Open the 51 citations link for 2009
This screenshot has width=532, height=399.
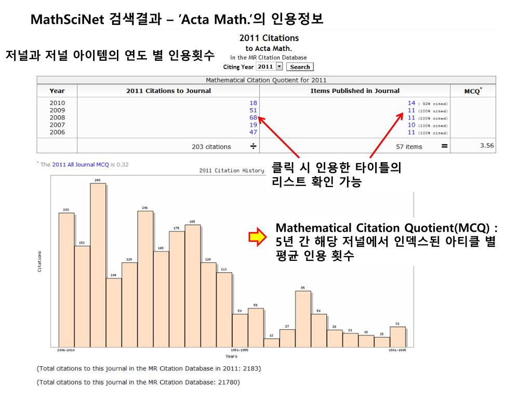(x=253, y=110)
